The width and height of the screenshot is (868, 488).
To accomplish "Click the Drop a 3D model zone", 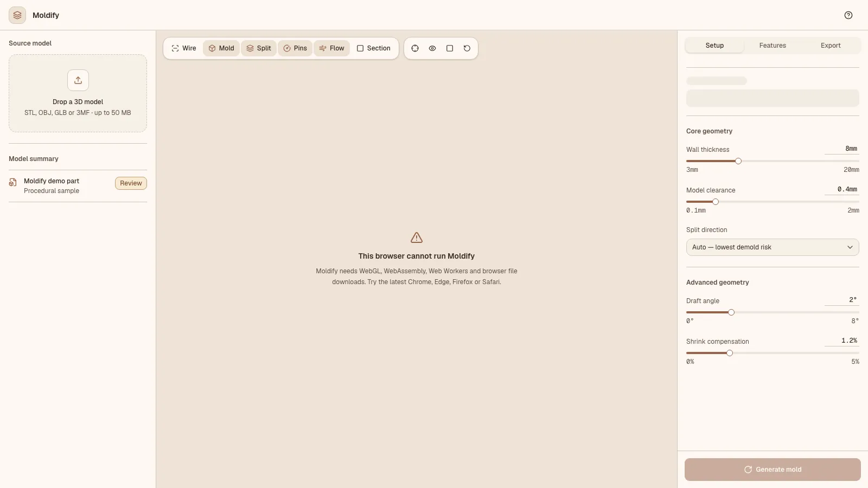I will 78,93.
